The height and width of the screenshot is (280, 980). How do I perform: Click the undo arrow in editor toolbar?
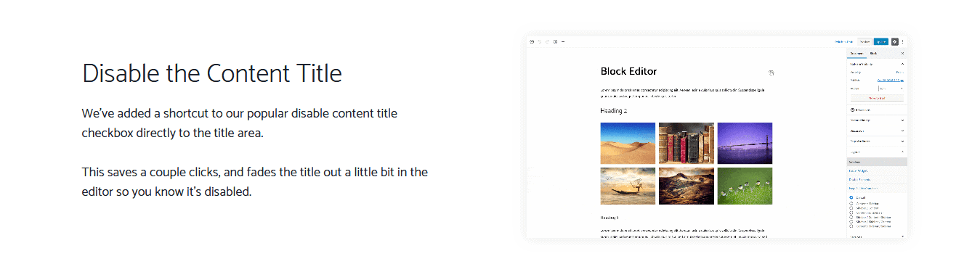(x=540, y=41)
